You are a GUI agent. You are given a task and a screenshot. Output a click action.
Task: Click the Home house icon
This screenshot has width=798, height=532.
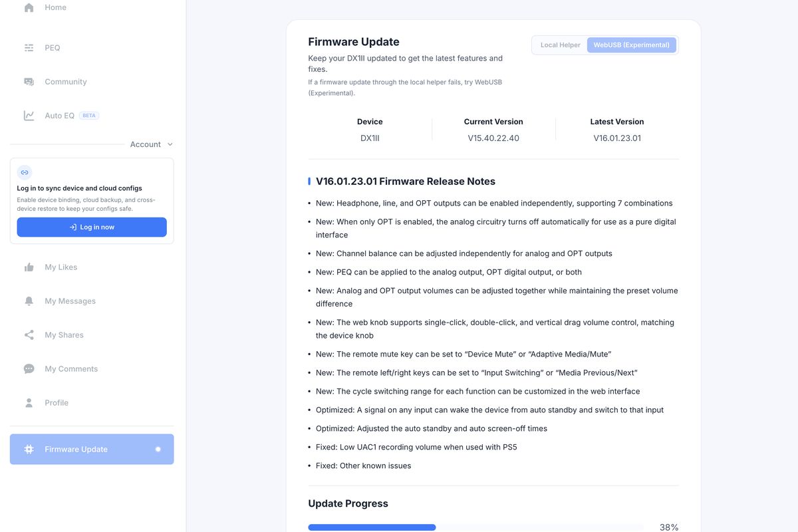(x=29, y=7)
